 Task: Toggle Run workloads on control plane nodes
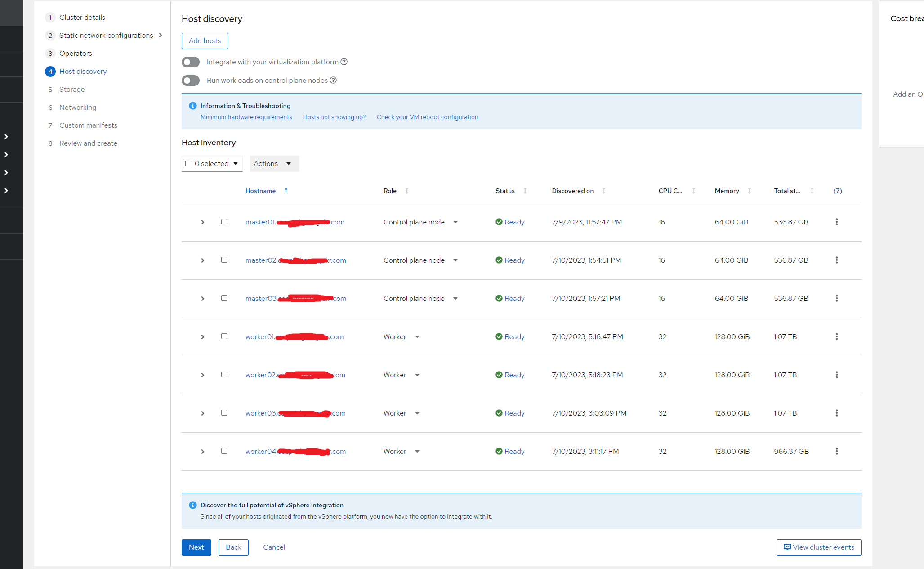tap(191, 81)
